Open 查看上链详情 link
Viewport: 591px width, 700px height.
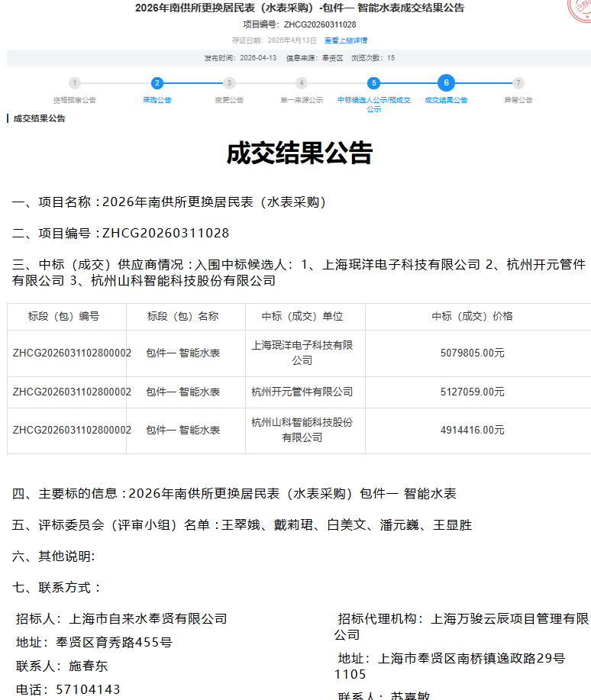pos(345,40)
